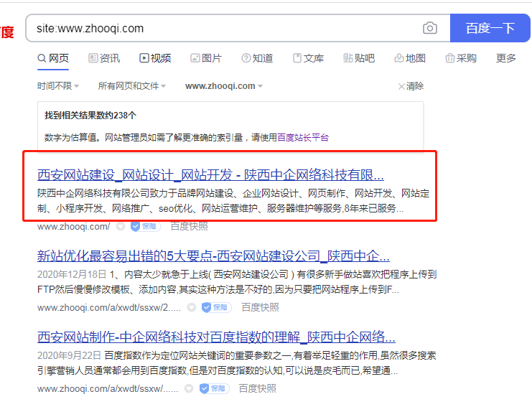Expand the 所有网页和文件 file type filter

click(132, 86)
